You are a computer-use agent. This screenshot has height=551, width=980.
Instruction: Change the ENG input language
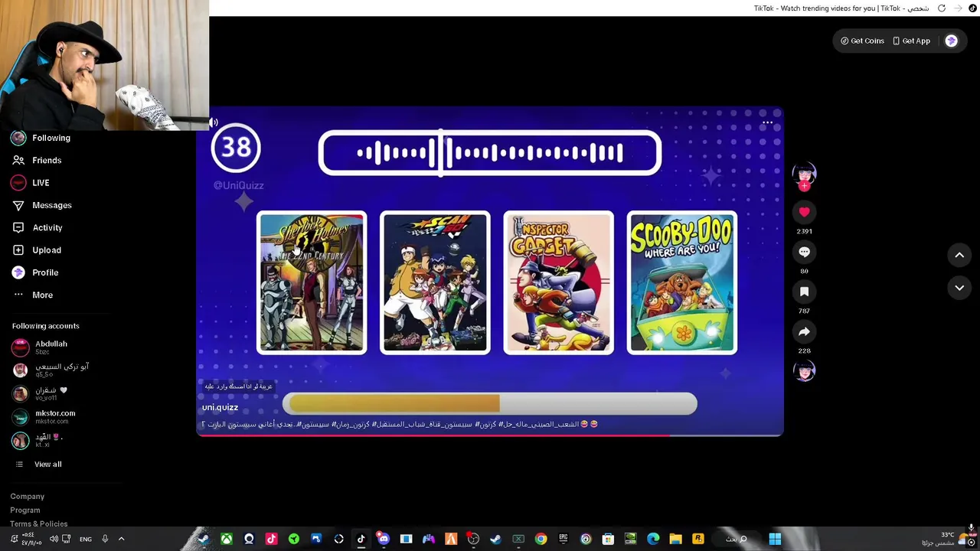click(86, 539)
